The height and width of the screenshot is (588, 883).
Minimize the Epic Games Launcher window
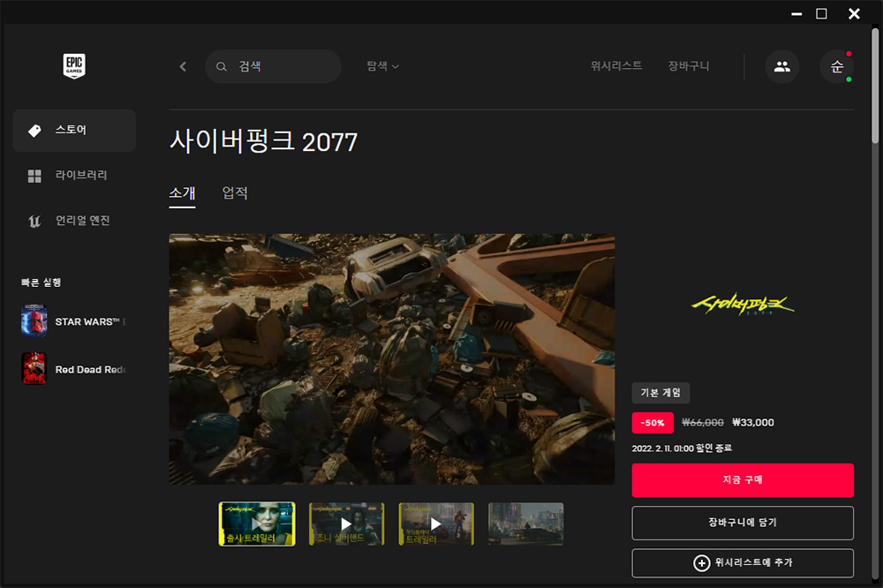point(796,13)
